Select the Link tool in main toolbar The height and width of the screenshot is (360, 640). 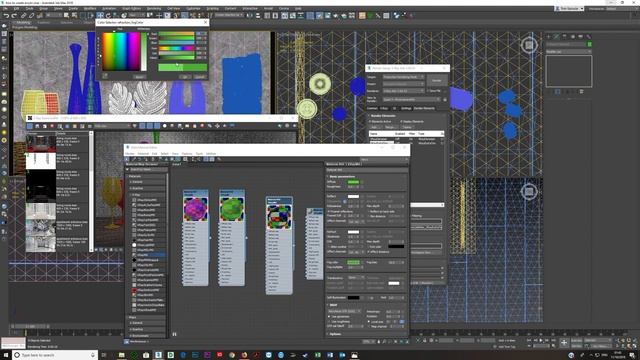(x=24, y=16)
